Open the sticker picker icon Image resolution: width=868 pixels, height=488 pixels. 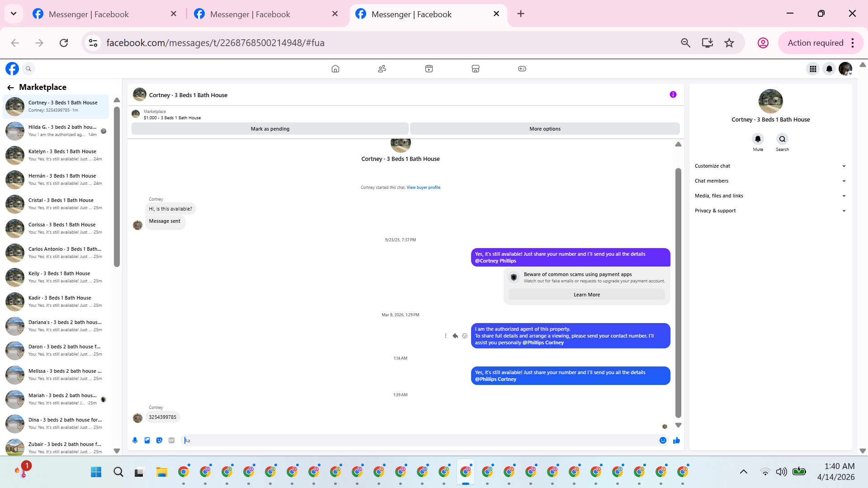159,441
